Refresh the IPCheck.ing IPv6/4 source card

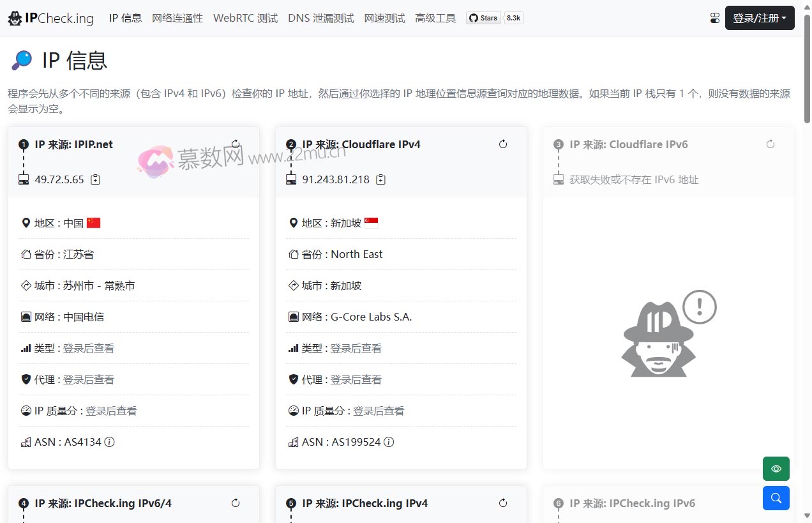click(x=236, y=503)
